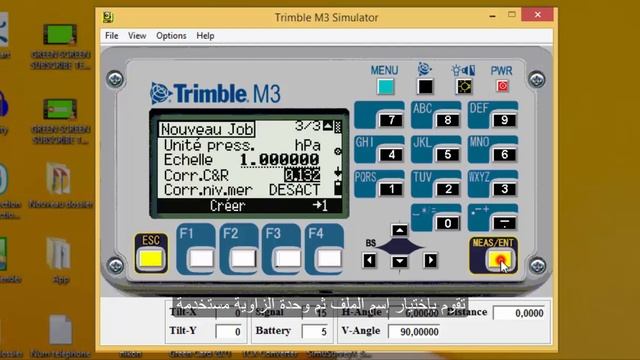Click the Corr.niv.mer DESACT row
640x360 pixels.
(x=242, y=190)
